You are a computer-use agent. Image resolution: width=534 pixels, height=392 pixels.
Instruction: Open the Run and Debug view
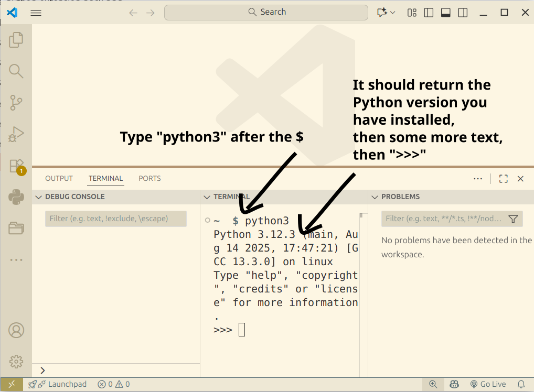click(16, 134)
